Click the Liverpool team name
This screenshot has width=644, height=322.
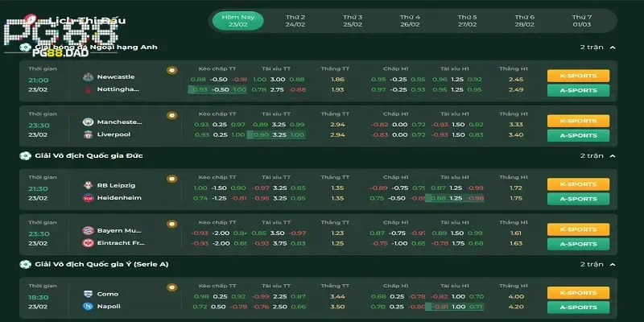pyautogui.click(x=113, y=134)
